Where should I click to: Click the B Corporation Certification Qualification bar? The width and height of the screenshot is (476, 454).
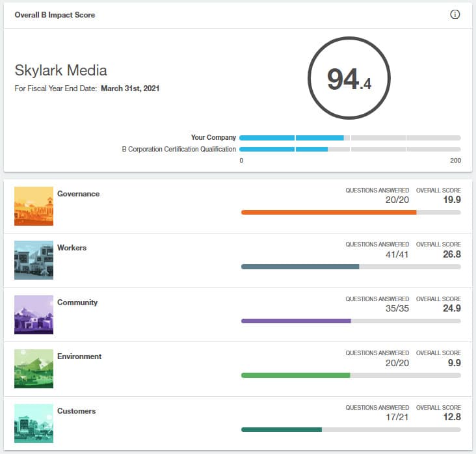[x=350, y=150]
